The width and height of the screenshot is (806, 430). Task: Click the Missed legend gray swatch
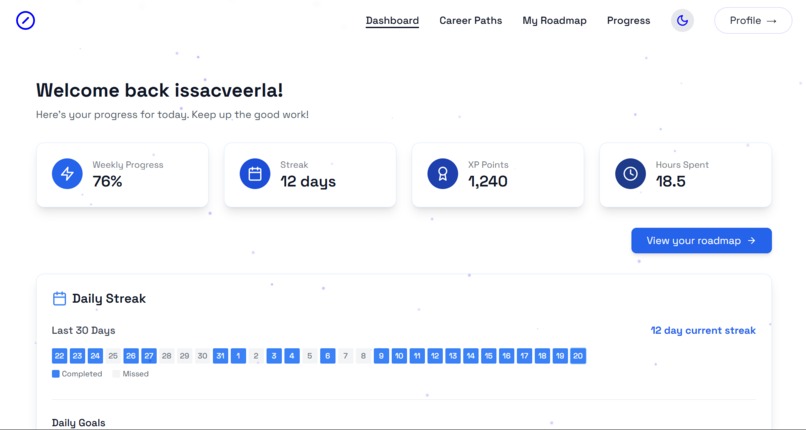(116, 374)
